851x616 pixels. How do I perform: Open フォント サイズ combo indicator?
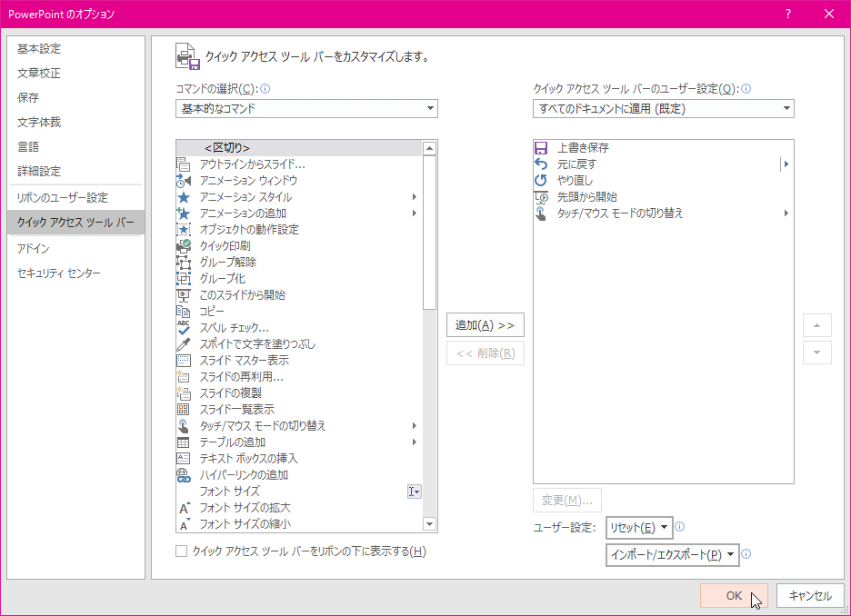pyautogui.click(x=414, y=492)
